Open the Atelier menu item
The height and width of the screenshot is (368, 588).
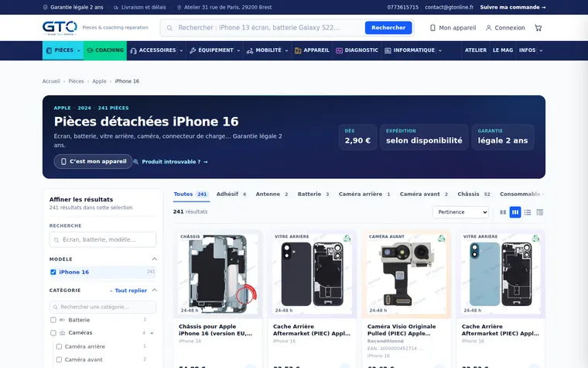point(476,50)
